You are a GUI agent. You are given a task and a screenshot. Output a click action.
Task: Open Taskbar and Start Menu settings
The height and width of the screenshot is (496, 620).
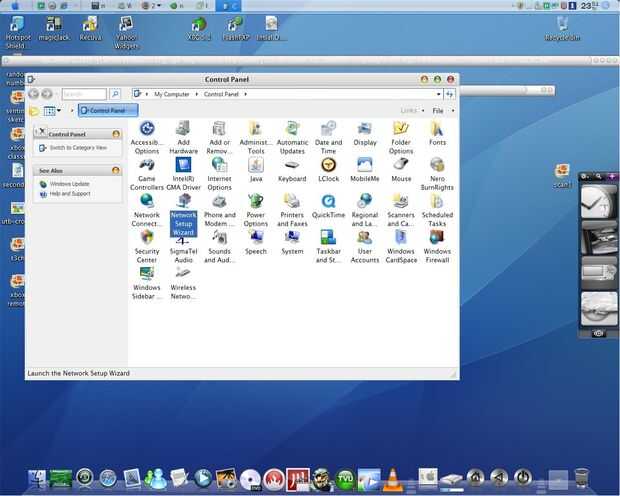[328, 246]
